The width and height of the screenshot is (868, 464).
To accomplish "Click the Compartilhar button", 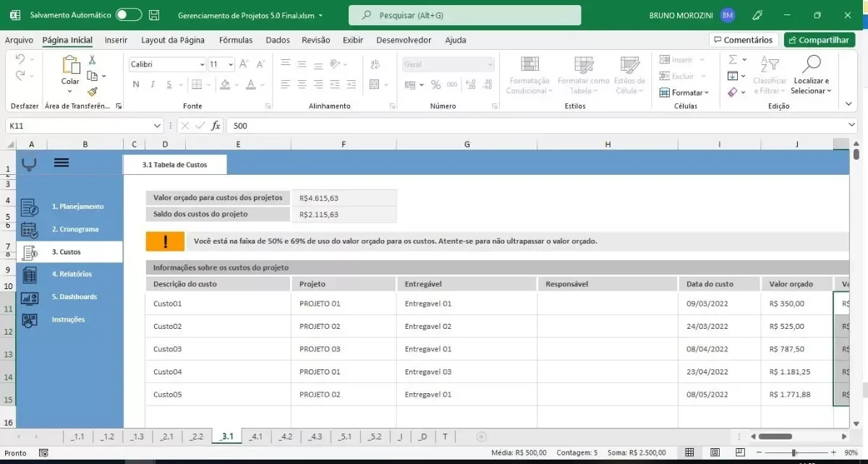I will 820,40.
